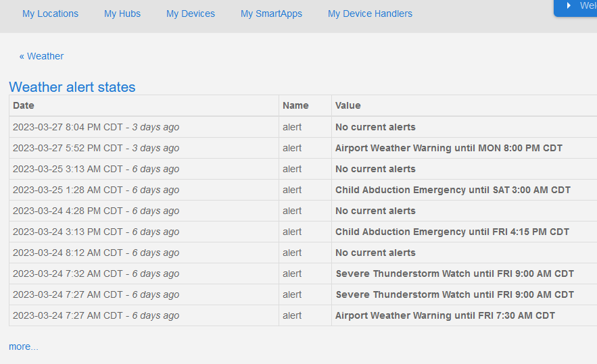Click the Date column header
The height and width of the screenshot is (364, 597).
click(x=24, y=105)
